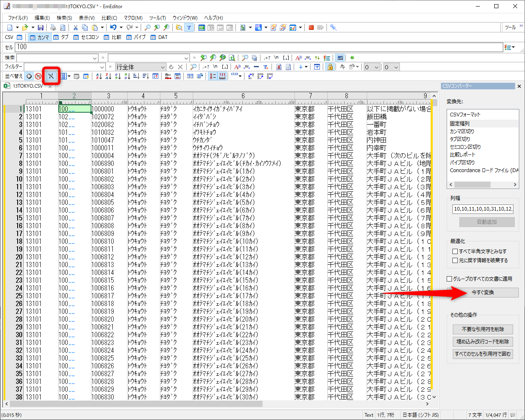Tick グループのすべての文書に適用 checkbox
Screen dimensions: 525x420
(x=450, y=279)
